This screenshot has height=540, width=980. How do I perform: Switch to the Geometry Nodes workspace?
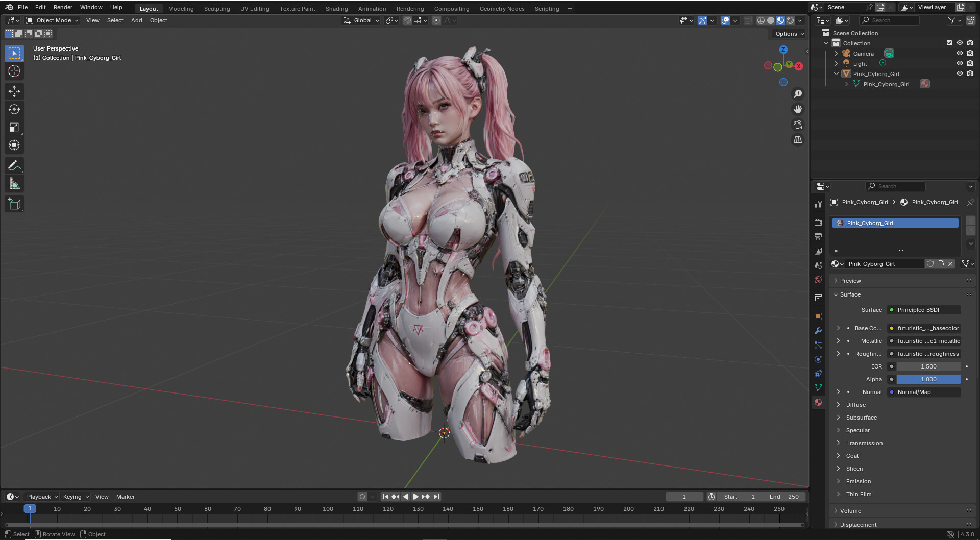[502, 8]
